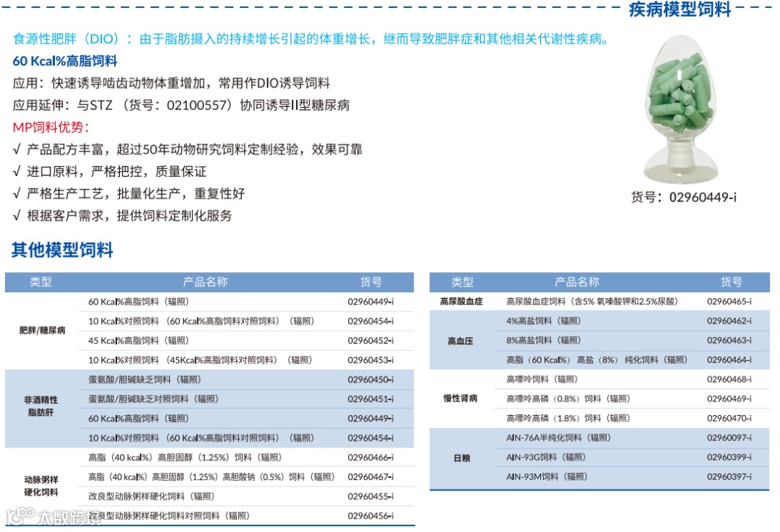Click the AIN-93M饲料（辐照） product name
Viewport: 780px width, 532px height.
(x=547, y=477)
